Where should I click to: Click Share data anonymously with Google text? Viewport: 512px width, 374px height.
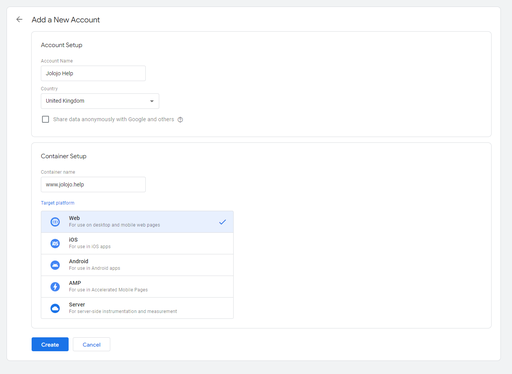[x=113, y=119]
